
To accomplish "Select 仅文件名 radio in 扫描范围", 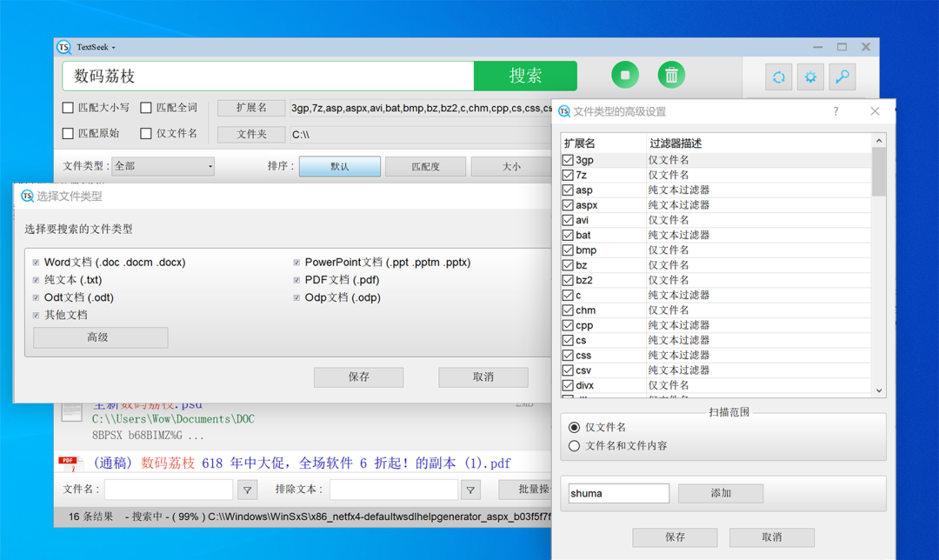I will point(575,427).
